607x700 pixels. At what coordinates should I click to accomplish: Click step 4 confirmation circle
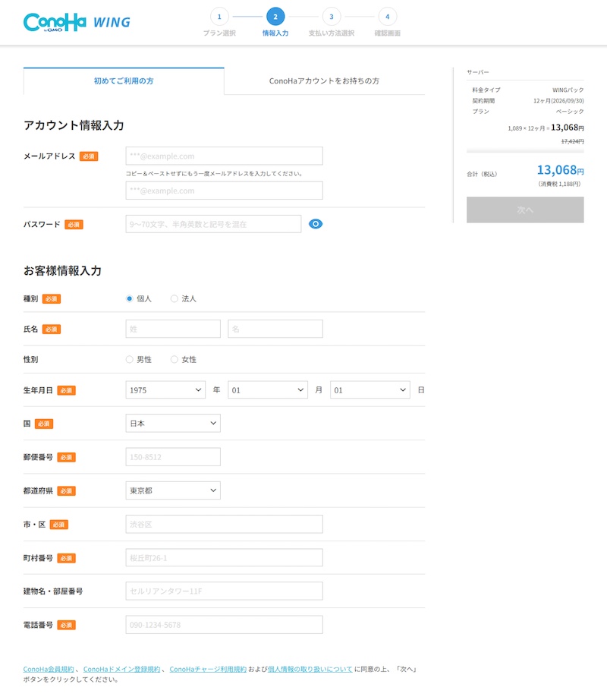(387, 16)
